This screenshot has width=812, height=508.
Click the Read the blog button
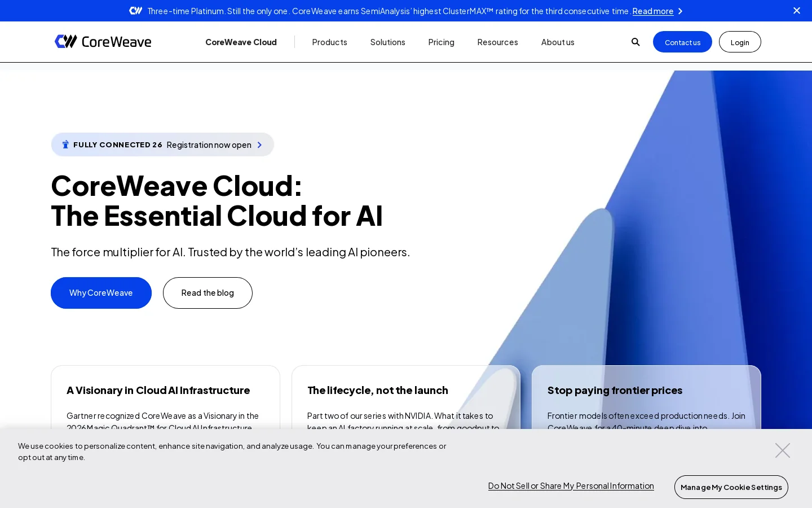208,293
